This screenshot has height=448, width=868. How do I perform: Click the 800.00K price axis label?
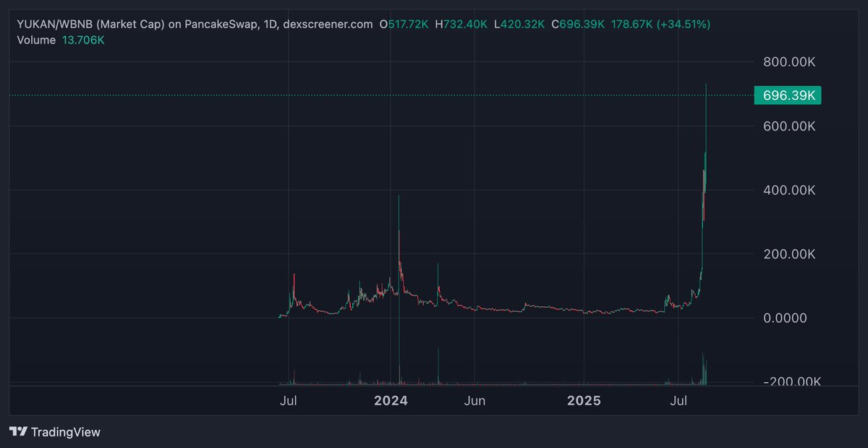click(789, 63)
